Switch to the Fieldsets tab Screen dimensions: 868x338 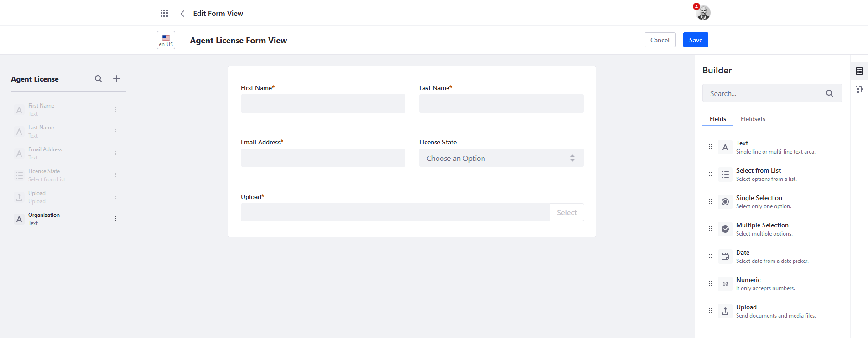753,119
